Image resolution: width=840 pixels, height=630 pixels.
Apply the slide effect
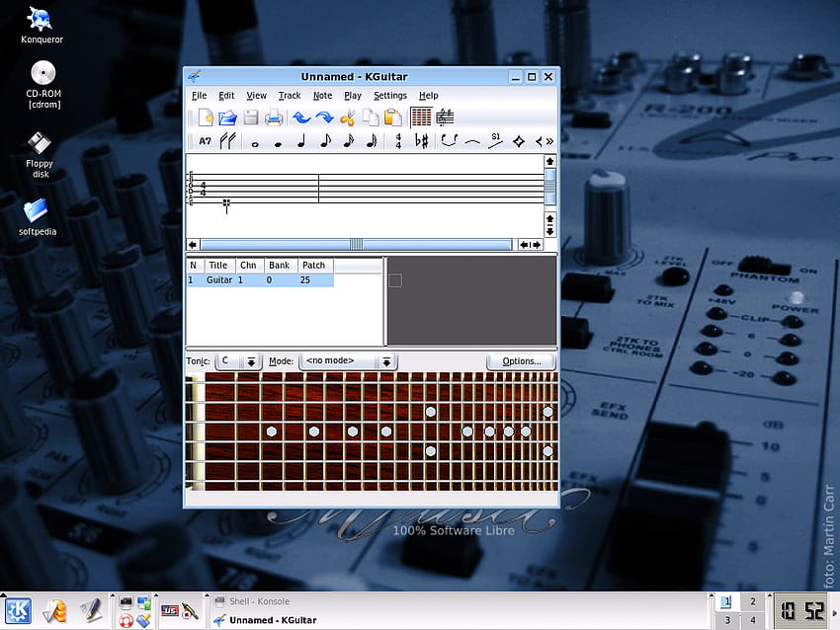click(495, 141)
